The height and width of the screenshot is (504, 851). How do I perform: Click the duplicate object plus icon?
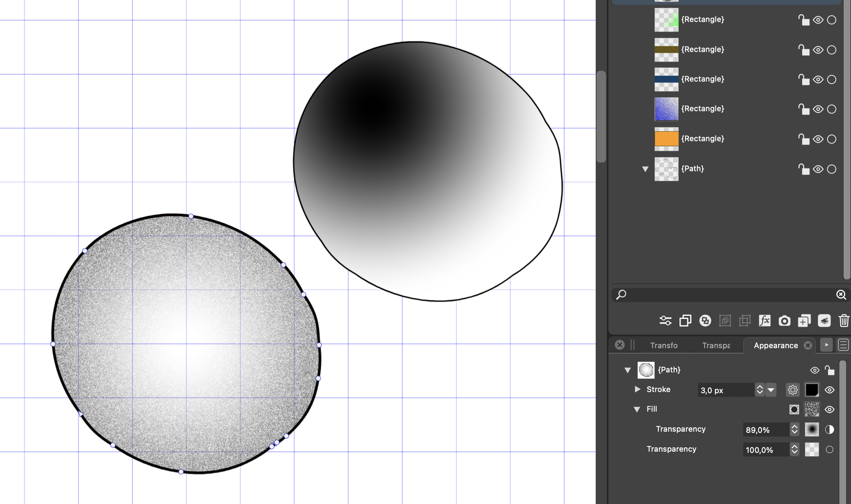pyautogui.click(x=804, y=320)
